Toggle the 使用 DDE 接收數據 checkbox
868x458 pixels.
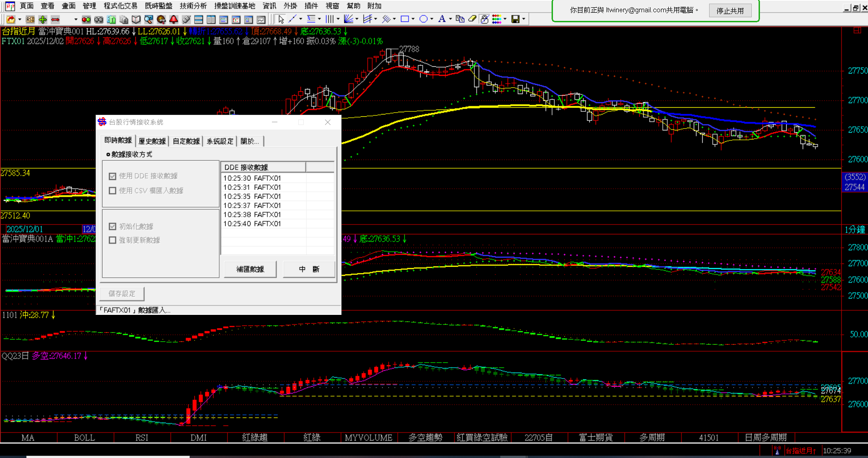click(113, 176)
